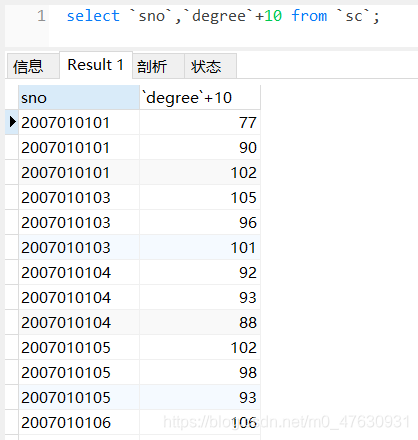Switch to the Result 1 tab
The height and width of the screenshot is (440, 418).
[x=96, y=65]
